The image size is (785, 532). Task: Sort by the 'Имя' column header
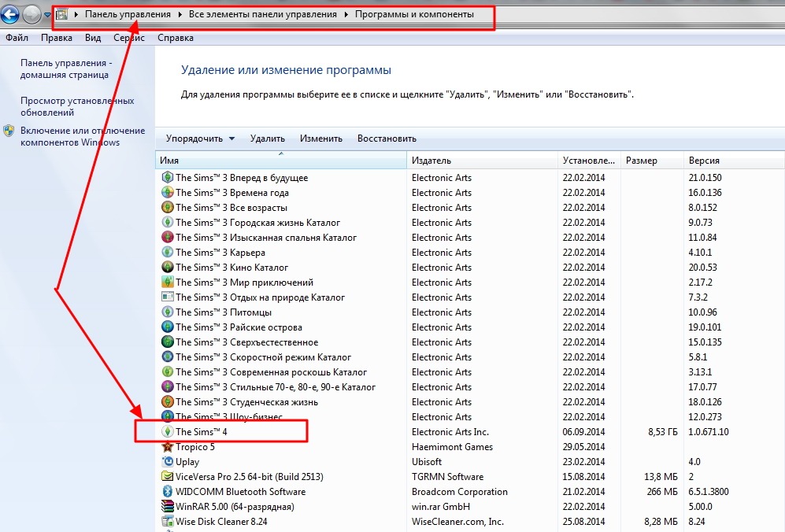tap(281, 161)
